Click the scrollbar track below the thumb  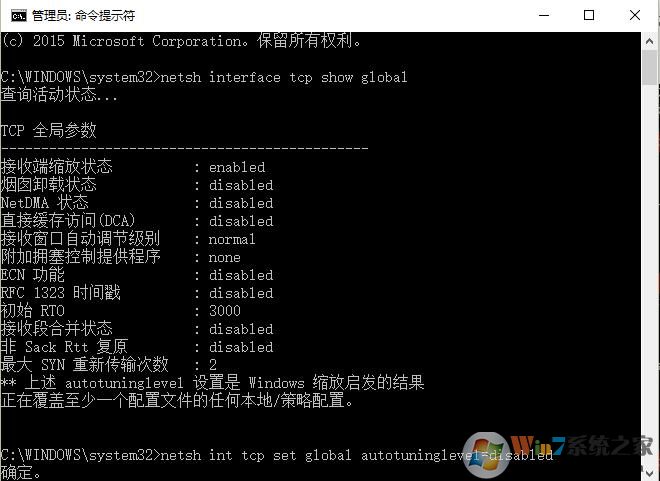tap(649, 274)
